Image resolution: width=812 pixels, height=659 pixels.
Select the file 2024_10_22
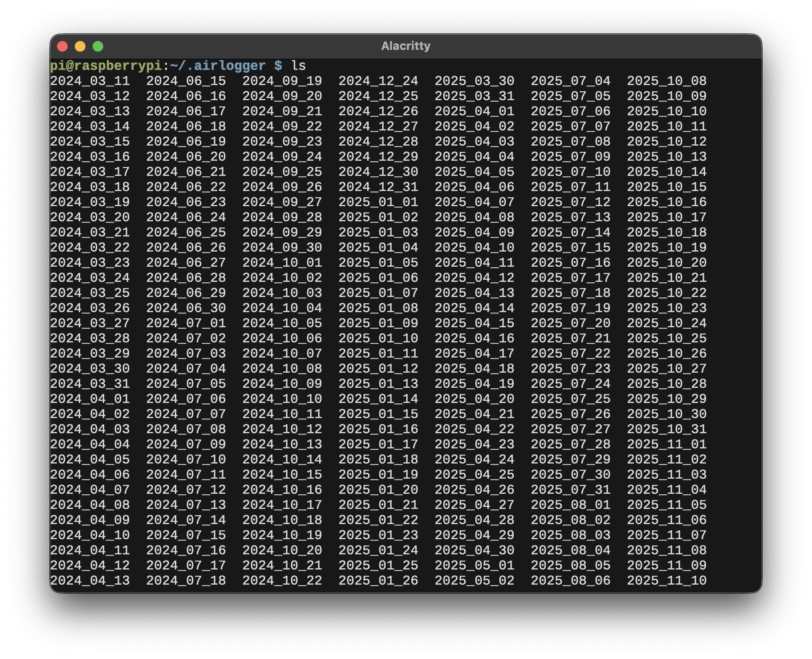pyautogui.click(x=283, y=580)
